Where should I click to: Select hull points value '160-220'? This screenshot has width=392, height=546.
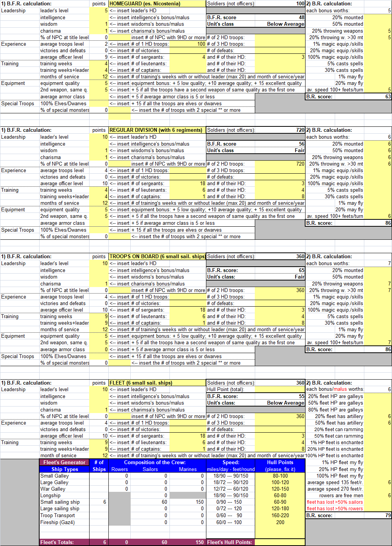click(x=280, y=516)
